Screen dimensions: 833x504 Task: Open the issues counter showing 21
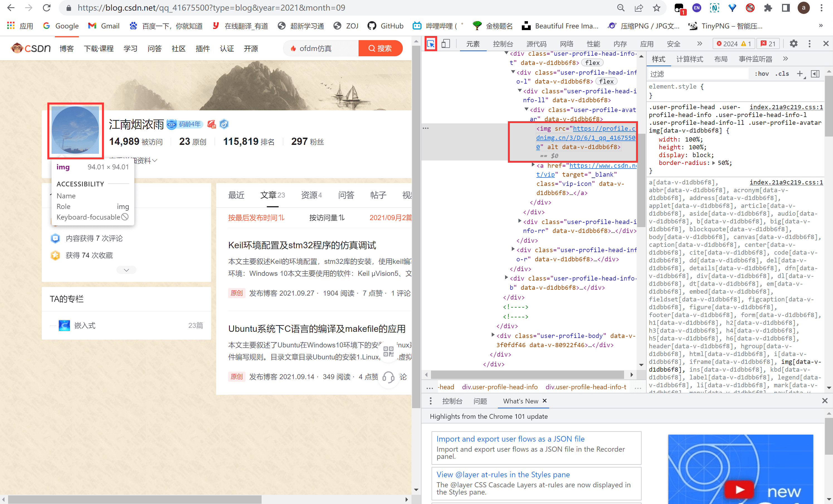[768, 44]
